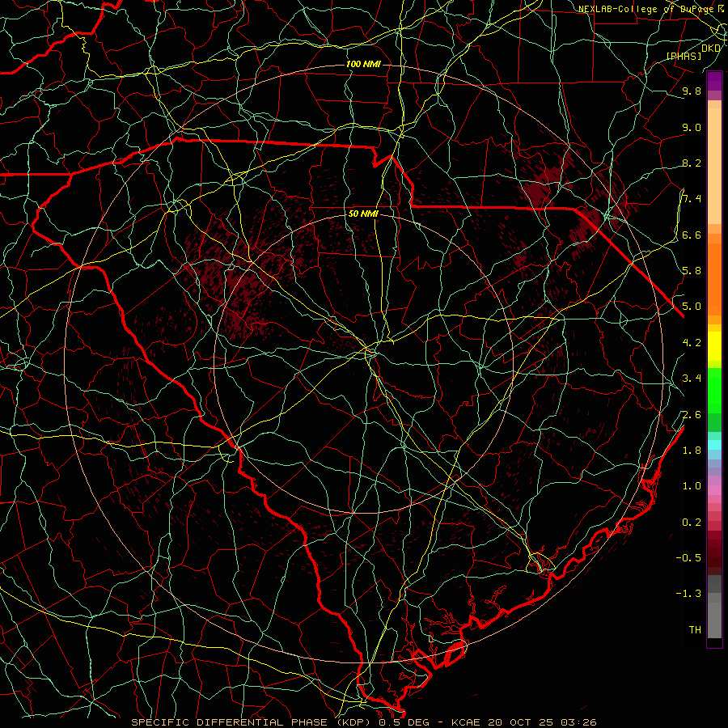The width and height of the screenshot is (728, 728).
Task: Select the 7.4 scale value
Action: [x=692, y=199]
